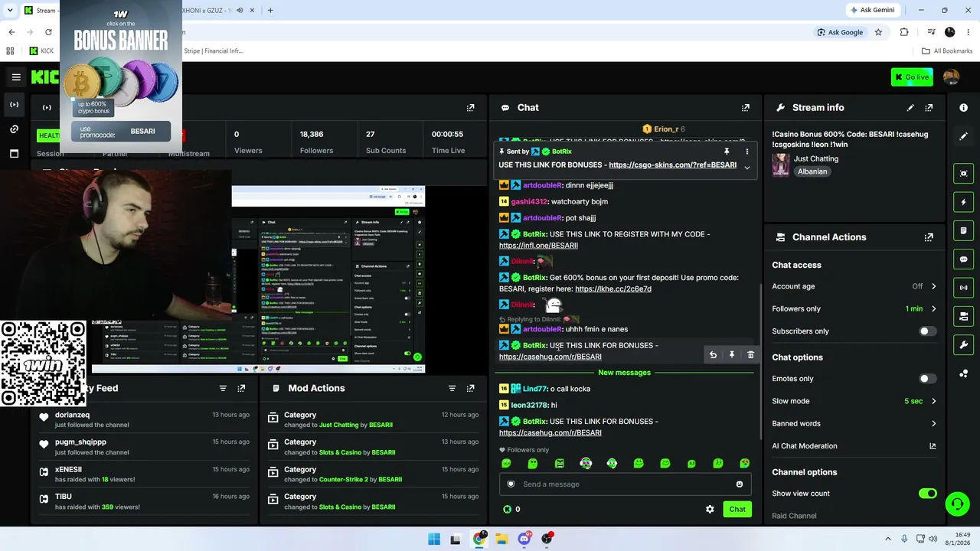Open the support headset bubble

957,504
